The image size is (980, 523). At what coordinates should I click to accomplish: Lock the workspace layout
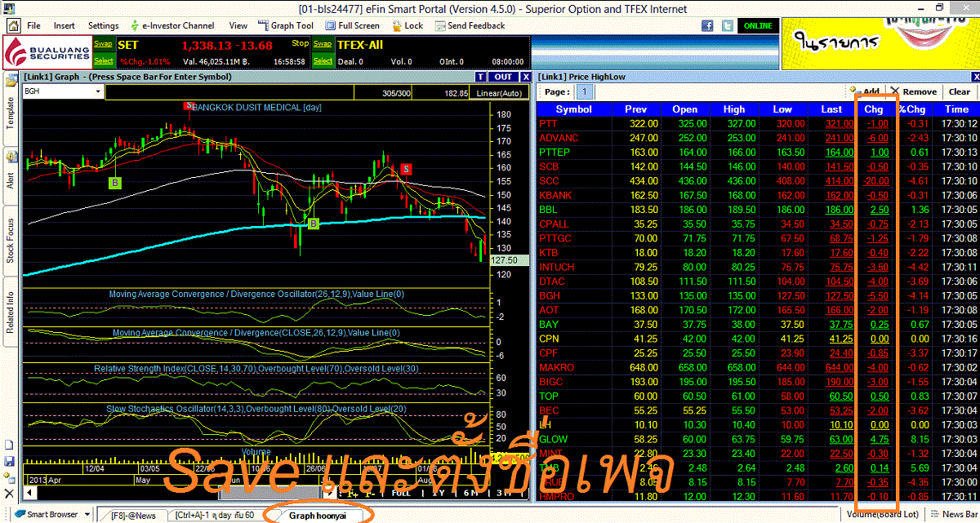[408, 26]
